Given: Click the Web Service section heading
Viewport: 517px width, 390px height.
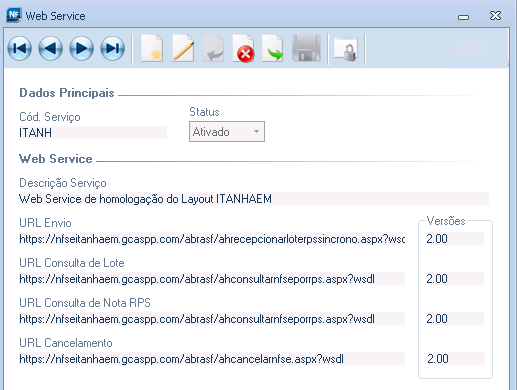Looking at the screenshot, I should [x=56, y=159].
